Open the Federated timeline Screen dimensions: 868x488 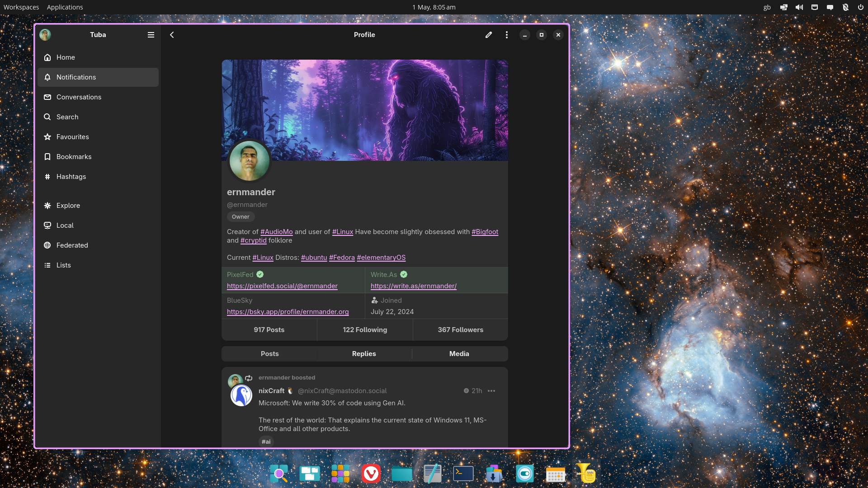(x=98, y=245)
